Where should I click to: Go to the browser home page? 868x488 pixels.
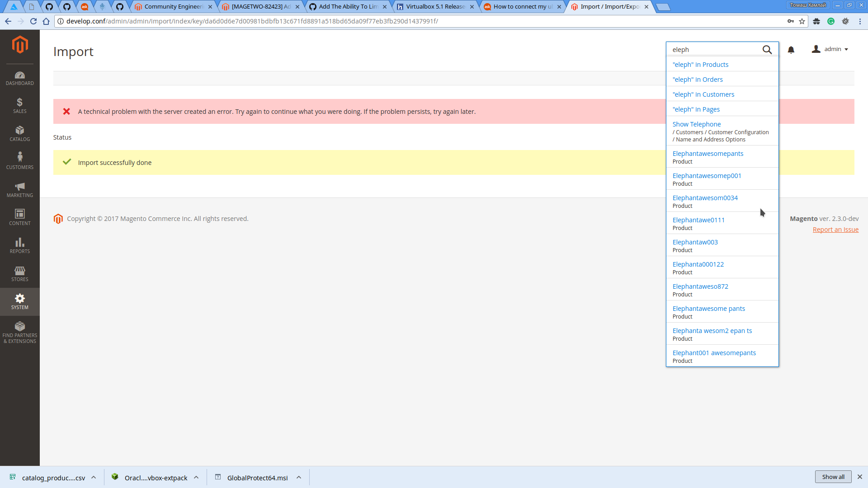pyautogui.click(x=46, y=21)
